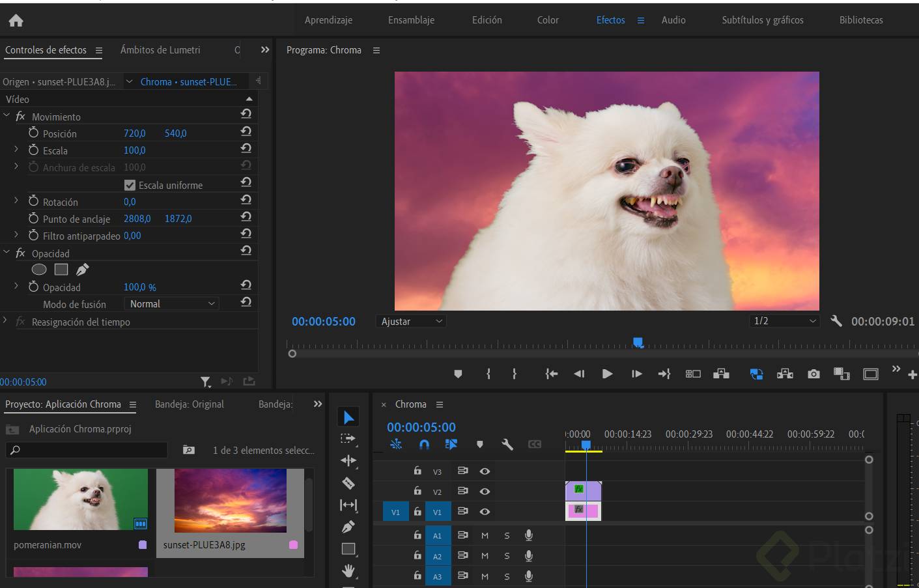
Task: Expand the Escala property
Action: point(16,150)
